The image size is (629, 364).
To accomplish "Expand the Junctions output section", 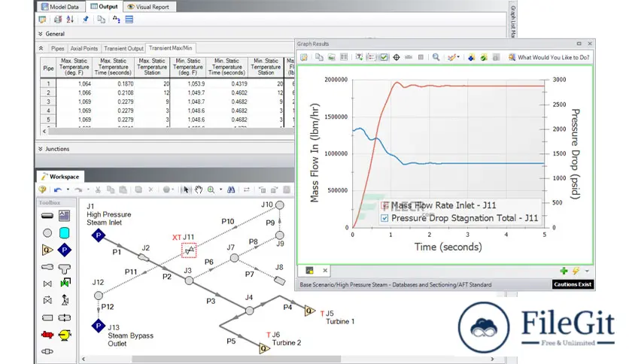I will coord(41,149).
